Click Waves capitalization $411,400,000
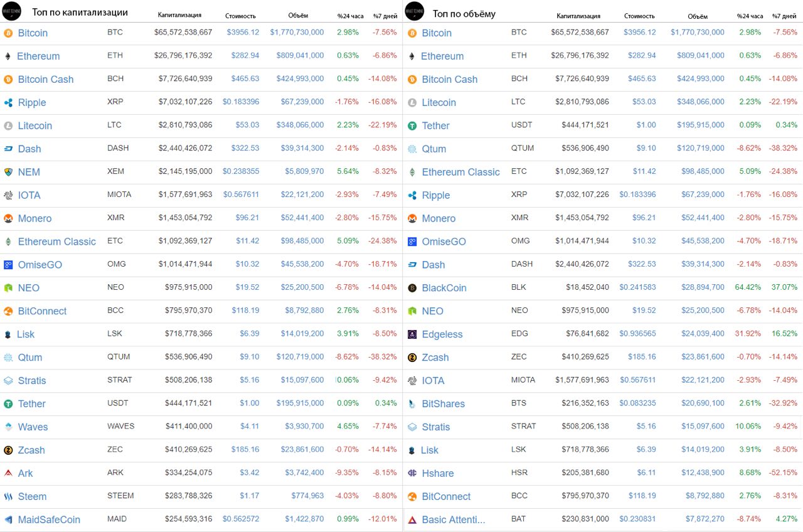 [x=189, y=426]
